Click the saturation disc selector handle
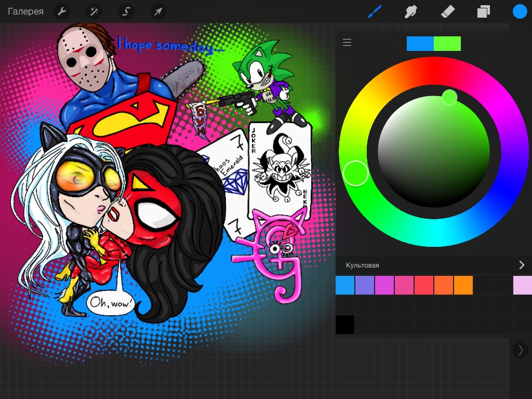Screen dimensions: 532x399 pos(449,97)
